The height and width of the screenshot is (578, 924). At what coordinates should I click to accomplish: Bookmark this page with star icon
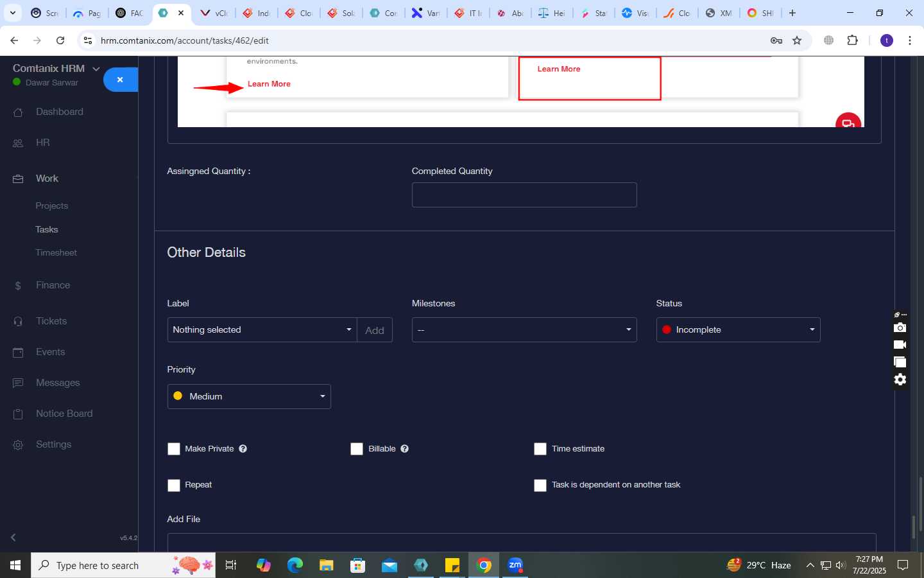797,40
